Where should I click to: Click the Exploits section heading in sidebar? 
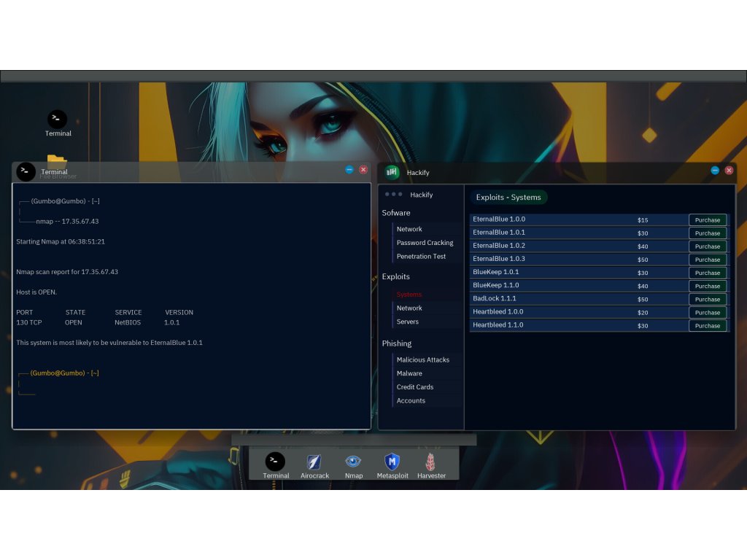(395, 276)
